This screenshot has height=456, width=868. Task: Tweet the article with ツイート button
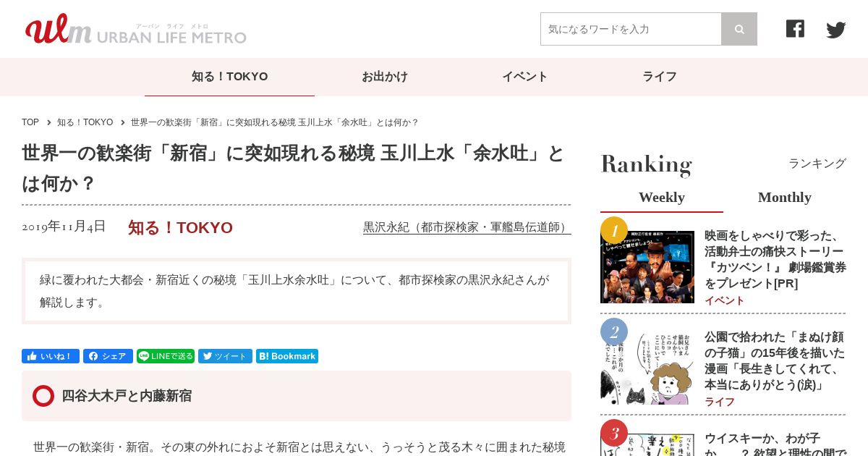point(225,356)
